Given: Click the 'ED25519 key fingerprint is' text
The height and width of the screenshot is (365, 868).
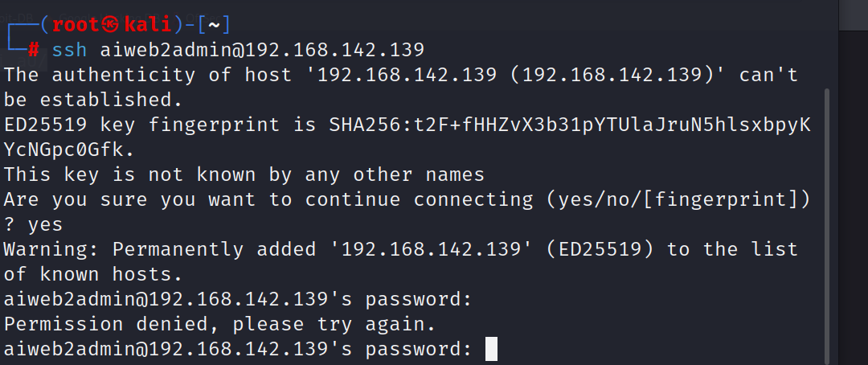Looking at the screenshot, I should point(161,125).
